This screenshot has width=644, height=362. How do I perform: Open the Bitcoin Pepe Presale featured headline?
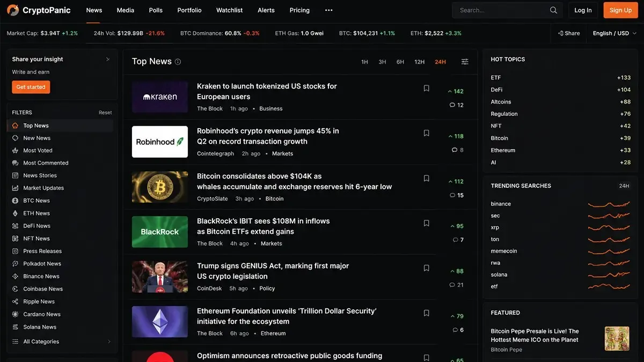535,335
